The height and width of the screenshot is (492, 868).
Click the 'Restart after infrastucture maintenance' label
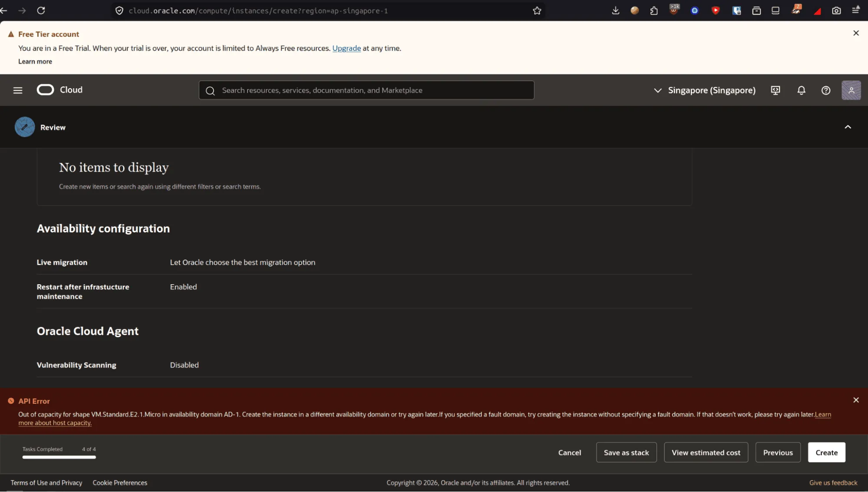pyautogui.click(x=83, y=292)
